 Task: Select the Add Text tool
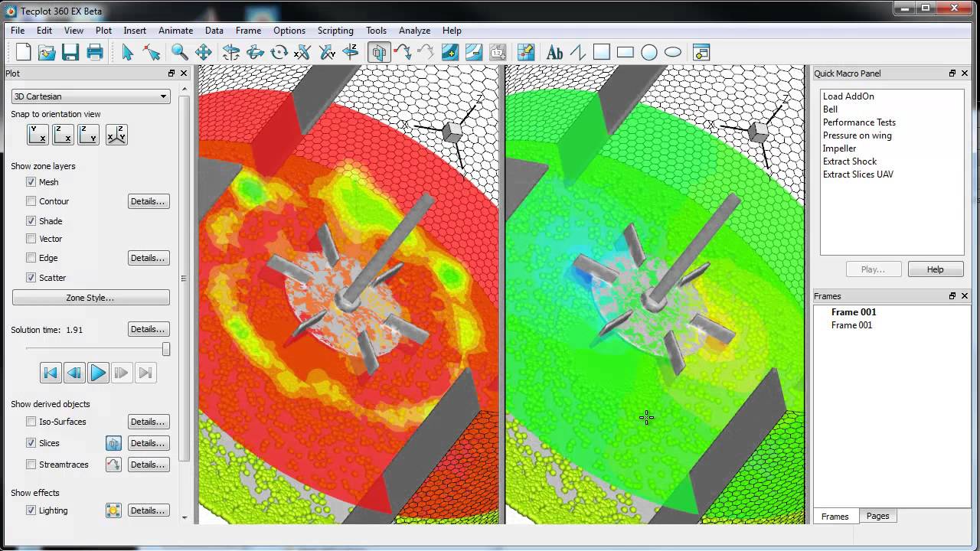(554, 52)
